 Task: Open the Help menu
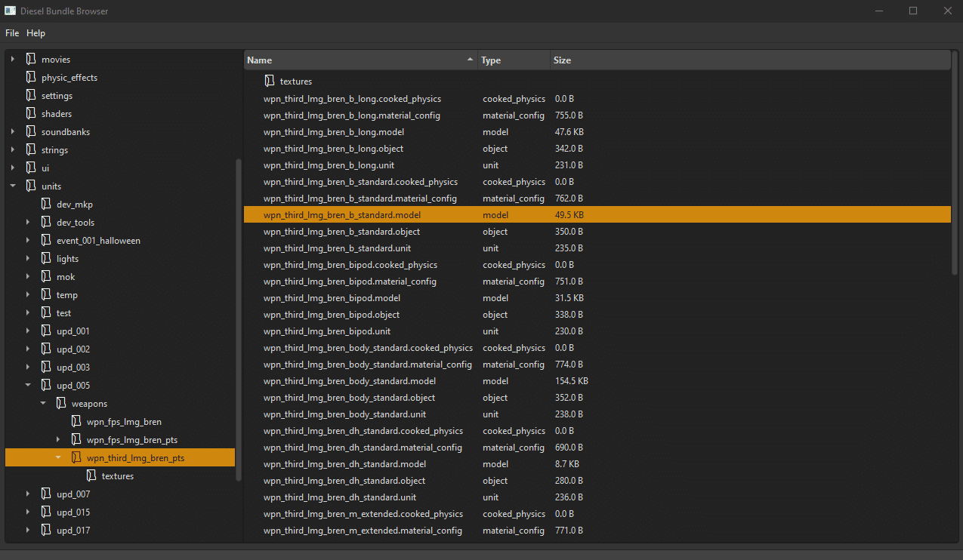35,33
